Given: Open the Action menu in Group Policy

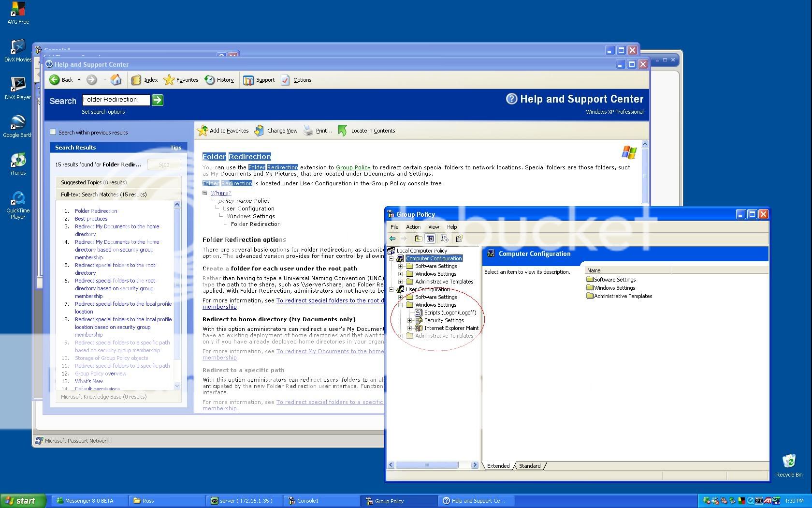Looking at the screenshot, I should click(x=413, y=227).
